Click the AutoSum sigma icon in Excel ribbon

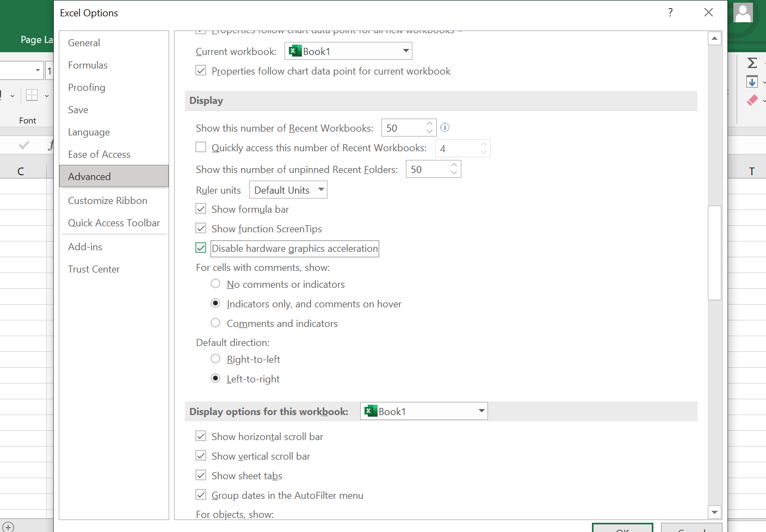coord(752,63)
